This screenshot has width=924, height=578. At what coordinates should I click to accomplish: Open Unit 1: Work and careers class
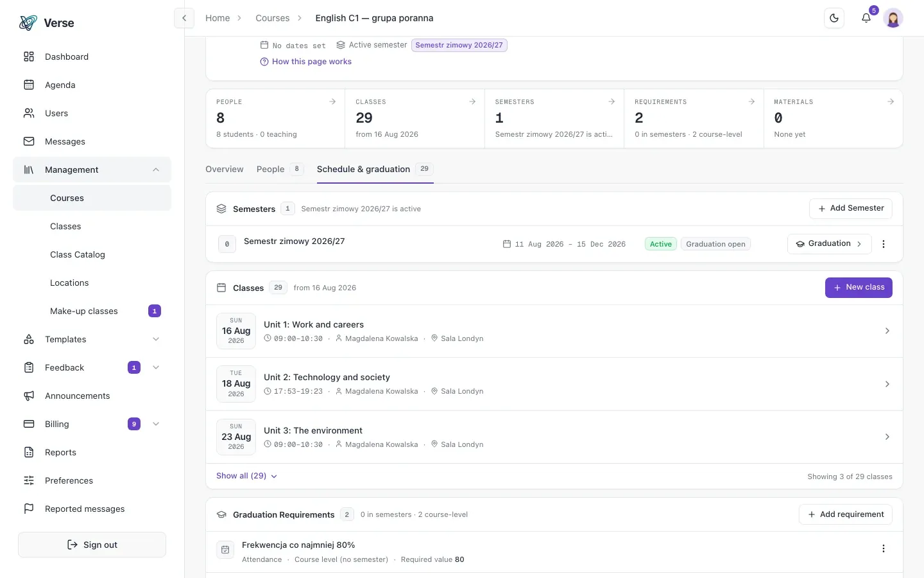tap(554, 331)
